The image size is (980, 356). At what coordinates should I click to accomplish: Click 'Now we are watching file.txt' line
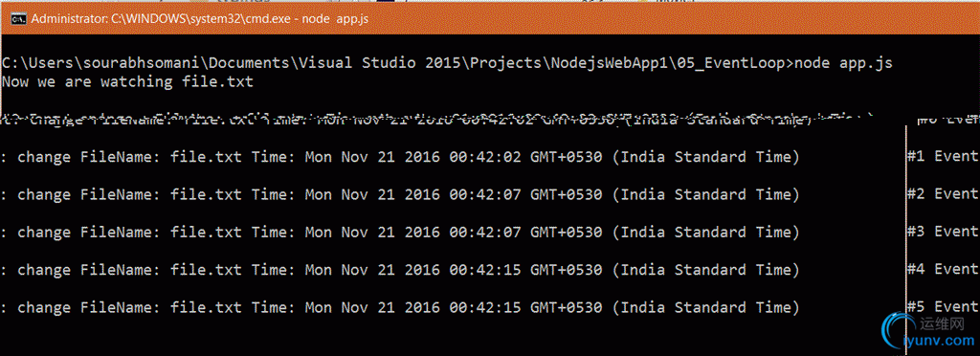(127, 81)
